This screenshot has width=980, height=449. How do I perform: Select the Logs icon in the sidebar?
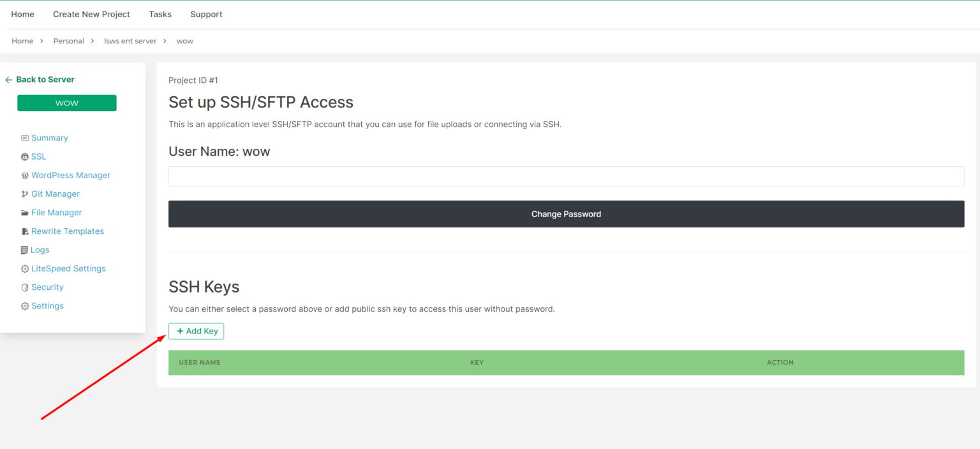(25, 250)
